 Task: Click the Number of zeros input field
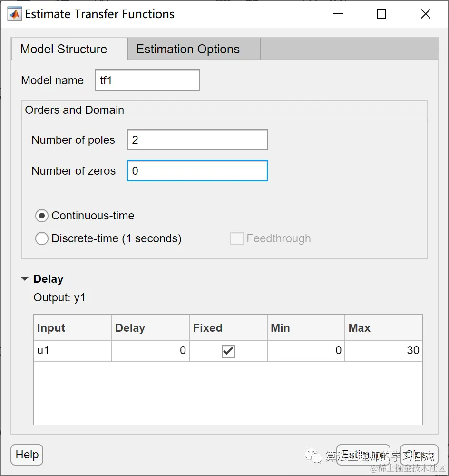(x=197, y=170)
